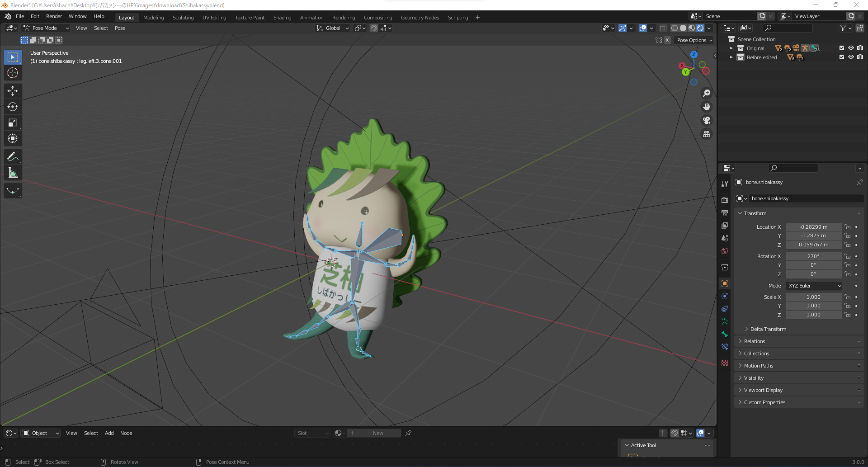The height and width of the screenshot is (467, 868).
Task: Pick the Measure ruler tool
Action: [13, 173]
